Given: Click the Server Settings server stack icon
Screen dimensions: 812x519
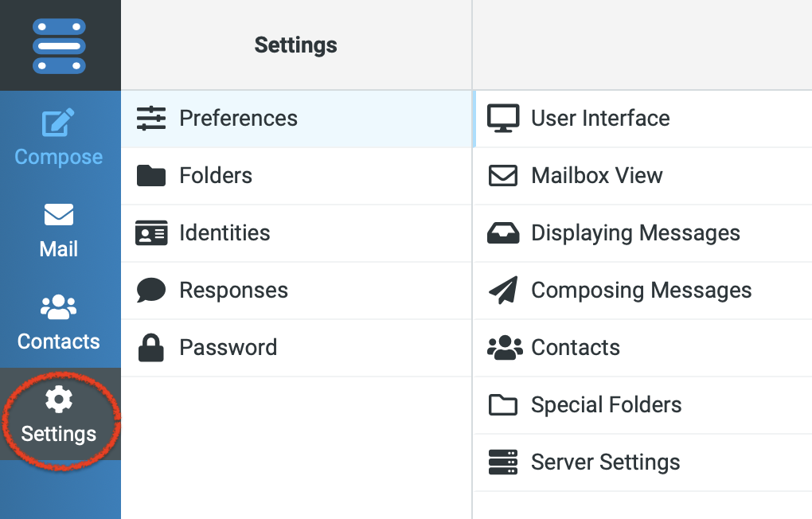Looking at the screenshot, I should click(503, 462).
